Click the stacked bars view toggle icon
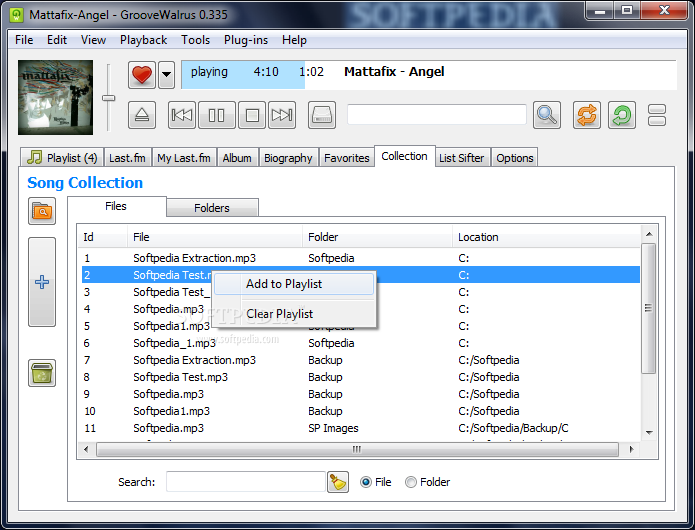695x530 pixels. (x=657, y=115)
